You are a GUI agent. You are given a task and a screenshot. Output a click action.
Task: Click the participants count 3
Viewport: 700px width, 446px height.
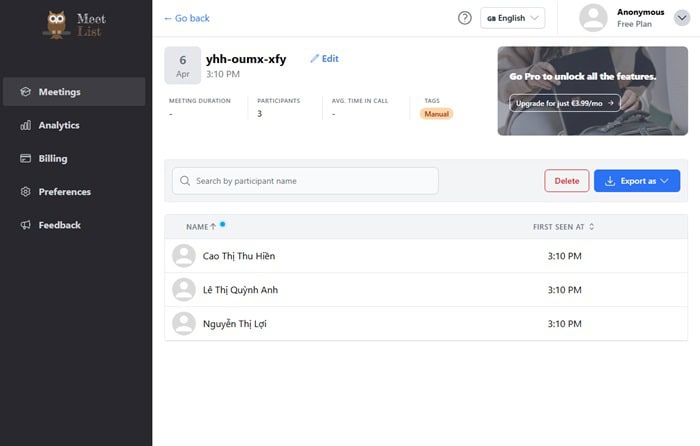tap(259, 114)
